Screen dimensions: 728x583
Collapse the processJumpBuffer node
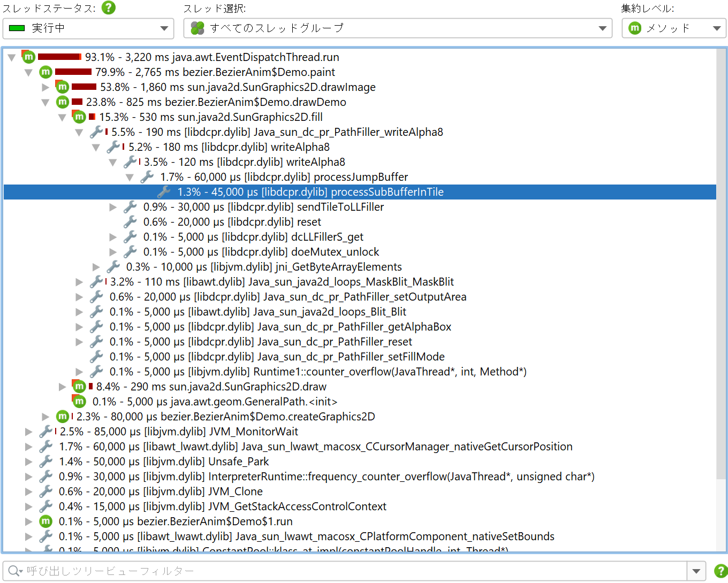point(130,177)
